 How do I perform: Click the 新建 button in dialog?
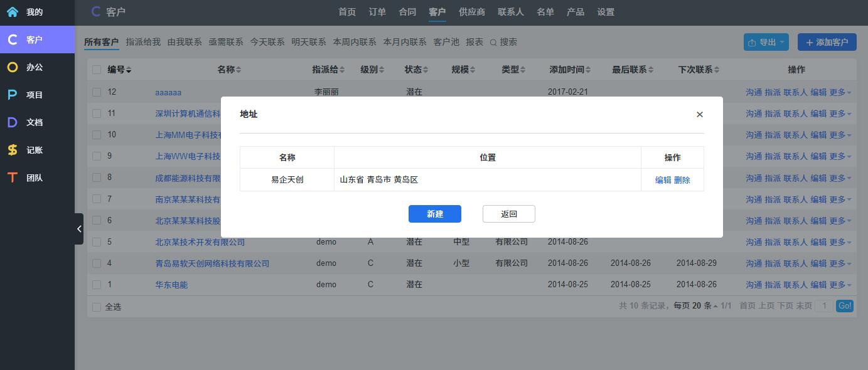pyautogui.click(x=434, y=214)
